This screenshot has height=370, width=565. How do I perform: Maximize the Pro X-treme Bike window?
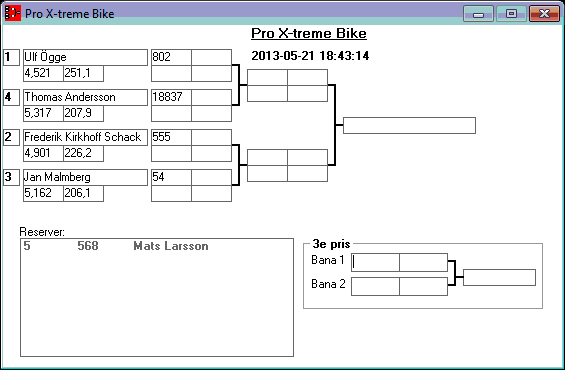click(511, 14)
